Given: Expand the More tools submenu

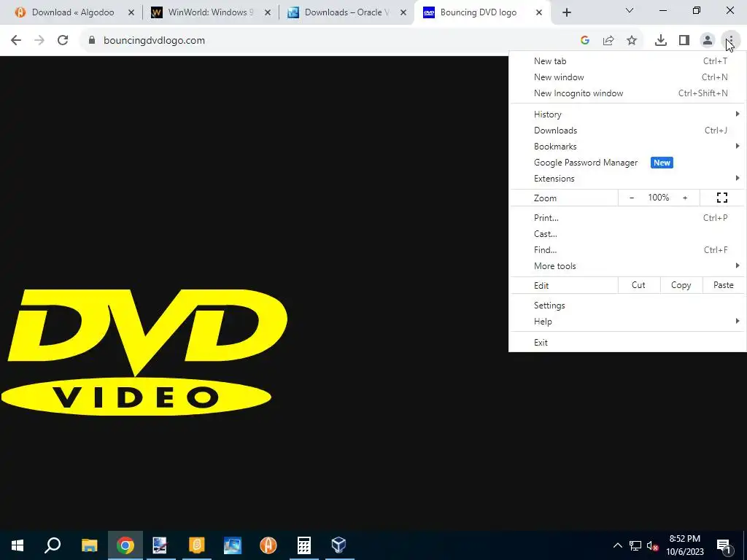Looking at the screenshot, I should [627, 266].
